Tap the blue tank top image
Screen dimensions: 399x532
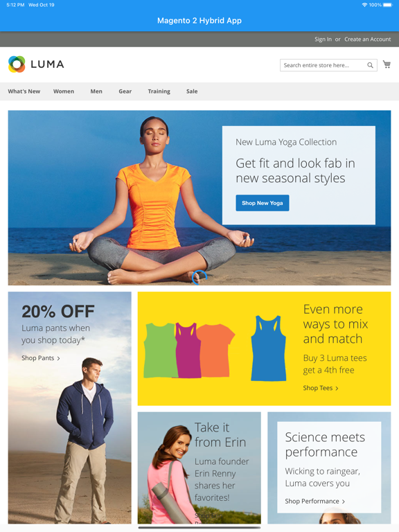pos(268,348)
